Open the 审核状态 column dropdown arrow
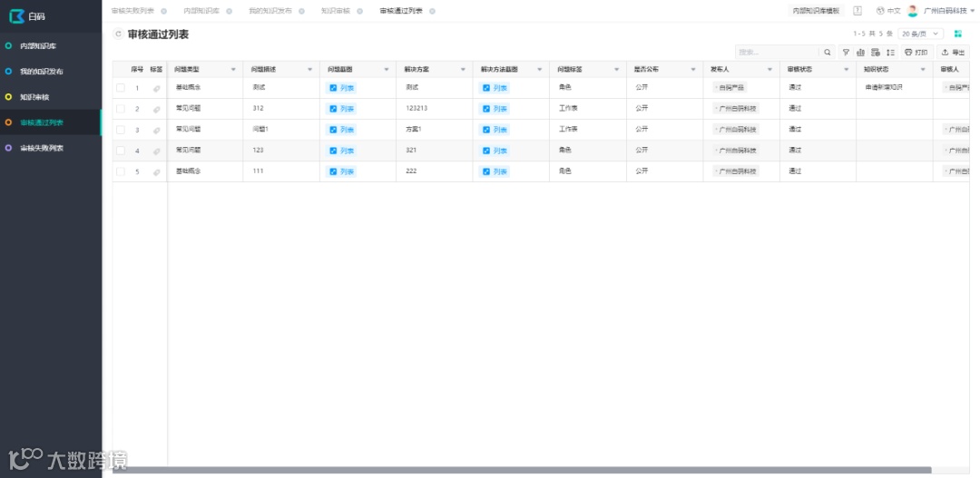The height and width of the screenshot is (478, 980). 847,69
